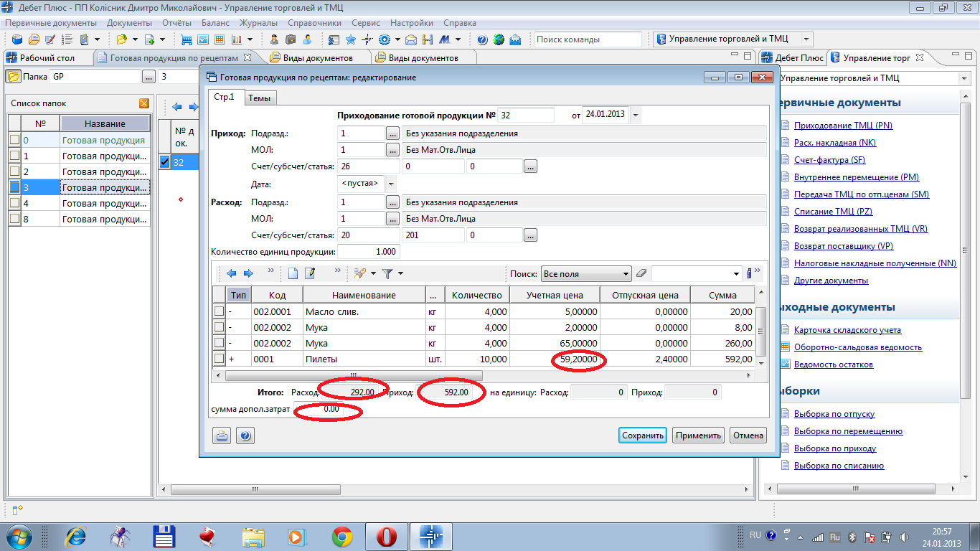Viewport: 980px width, 551px height.
Task: Click the Windows Start button
Action: pos(19,536)
